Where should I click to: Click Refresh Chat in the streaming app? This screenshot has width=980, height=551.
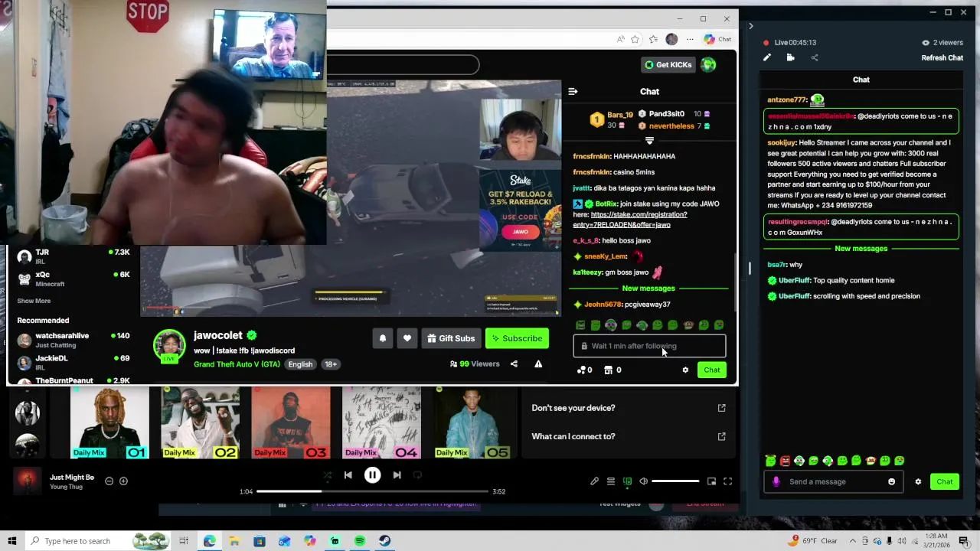pyautogui.click(x=942, y=58)
